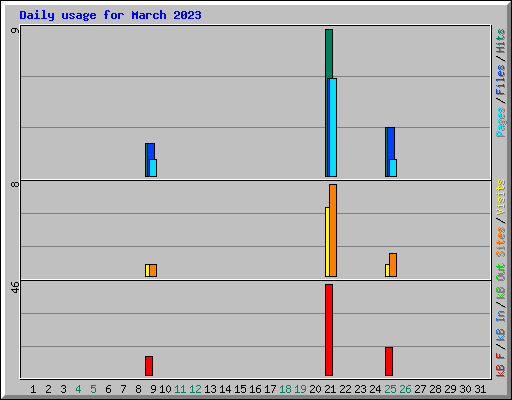
Task: Click green day label 26 on x-axis
Action: click(405, 389)
